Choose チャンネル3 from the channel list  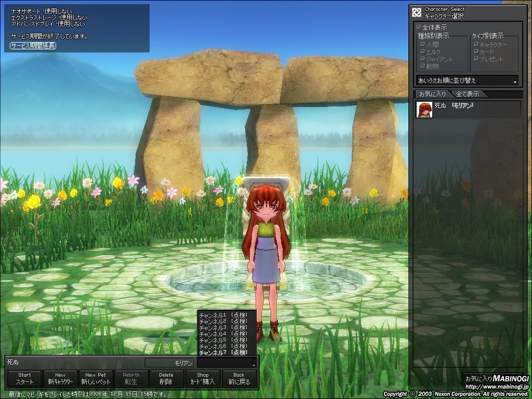pyautogui.click(x=223, y=328)
